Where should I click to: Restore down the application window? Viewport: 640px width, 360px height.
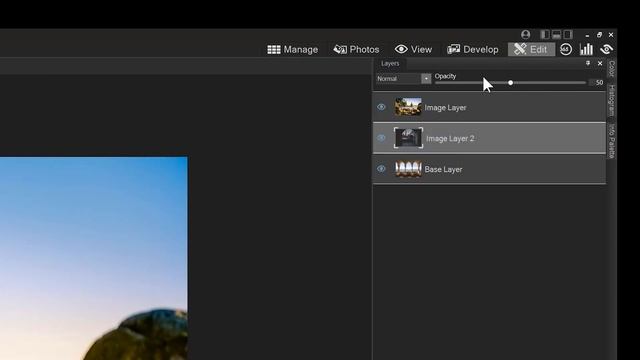(x=599, y=35)
